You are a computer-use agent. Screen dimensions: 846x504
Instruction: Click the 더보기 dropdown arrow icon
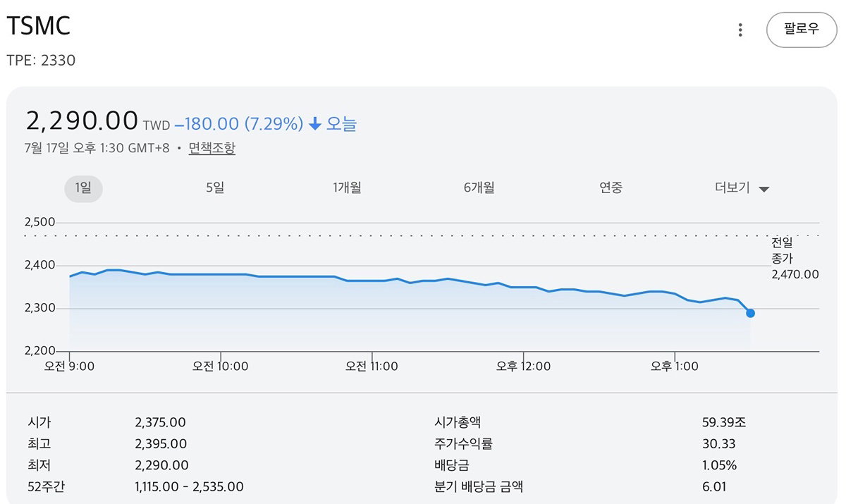click(x=764, y=189)
